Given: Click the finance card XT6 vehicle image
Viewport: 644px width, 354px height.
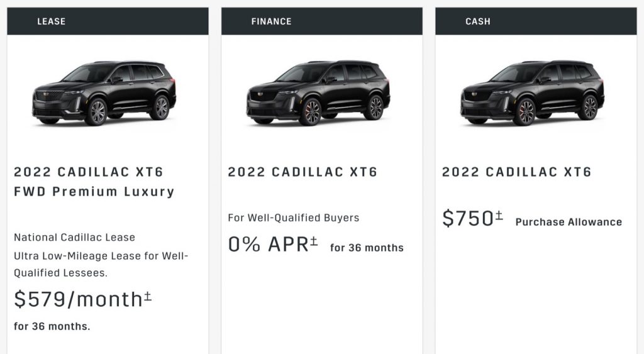Looking at the screenshot, I should pos(318,93).
